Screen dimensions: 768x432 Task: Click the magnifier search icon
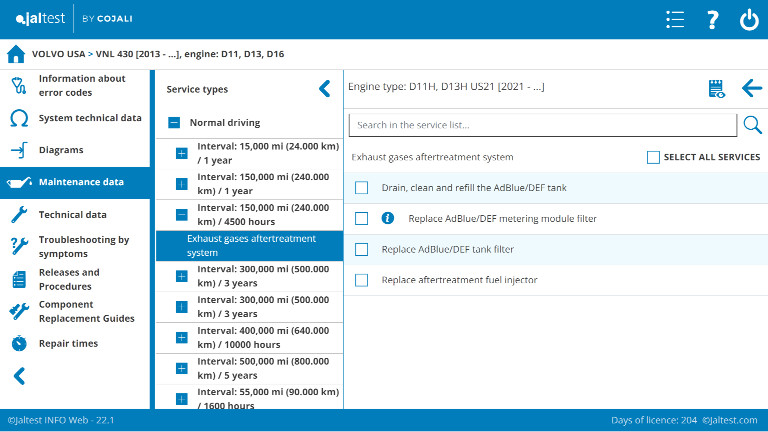[x=752, y=124]
